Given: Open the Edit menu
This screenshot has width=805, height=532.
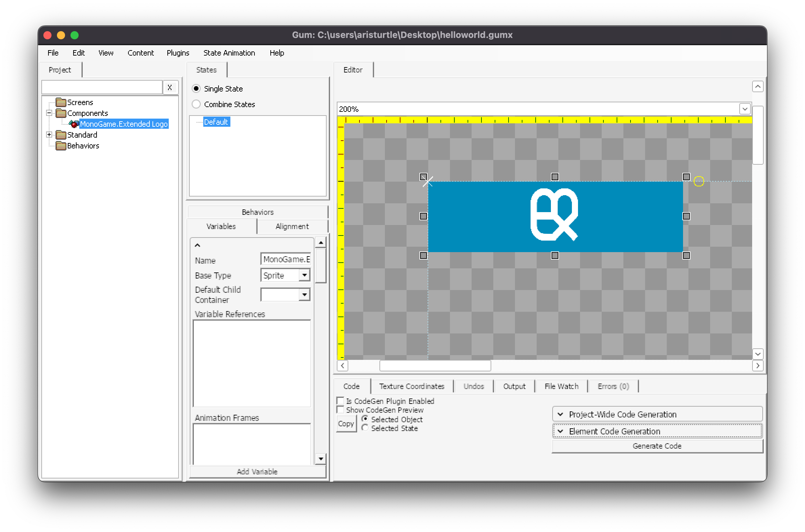Looking at the screenshot, I should [78, 53].
